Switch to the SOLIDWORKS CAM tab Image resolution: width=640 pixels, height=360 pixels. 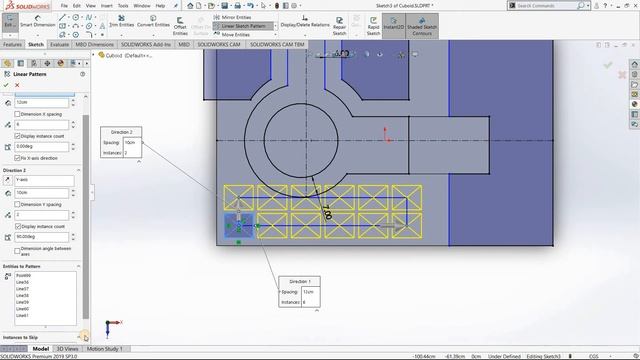coord(219,44)
